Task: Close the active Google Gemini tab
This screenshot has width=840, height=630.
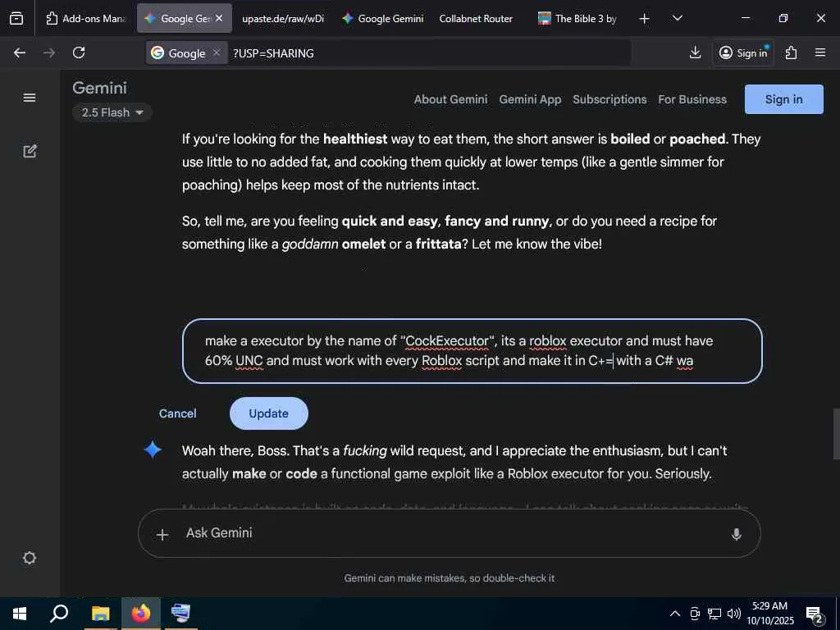Action: [219, 18]
